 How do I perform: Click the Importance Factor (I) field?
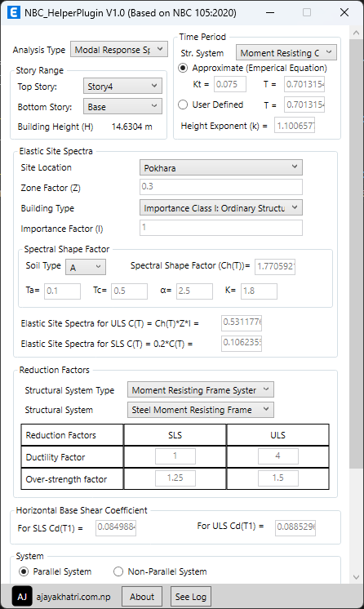221,228
